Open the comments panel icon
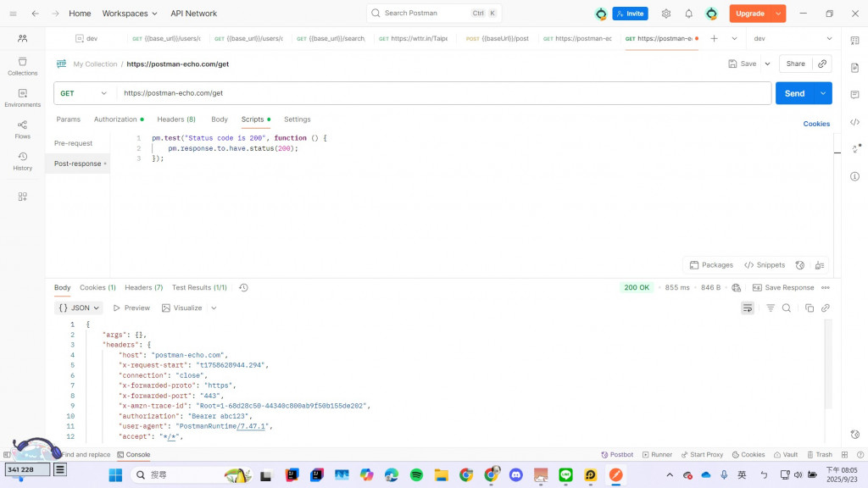 pos(854,95)
